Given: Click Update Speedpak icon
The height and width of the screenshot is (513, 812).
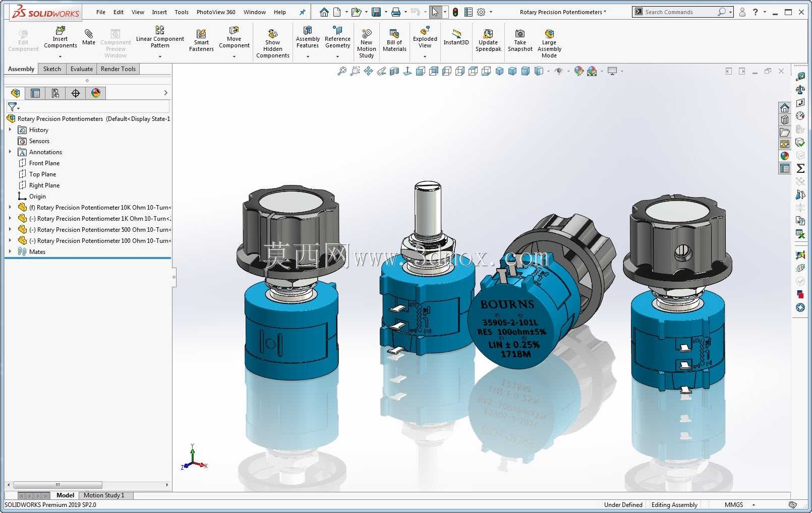Looking at the screenshot, I should tap(488, 34).
